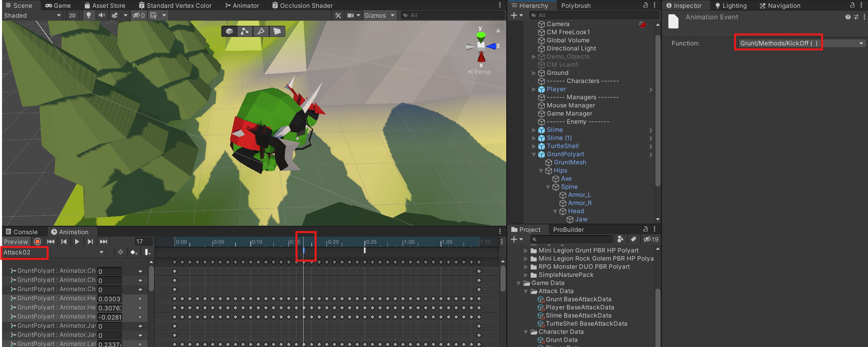Viewport: 868px width, 347px height.
Task: Switch to the Game tab
Action: [58, 5]
